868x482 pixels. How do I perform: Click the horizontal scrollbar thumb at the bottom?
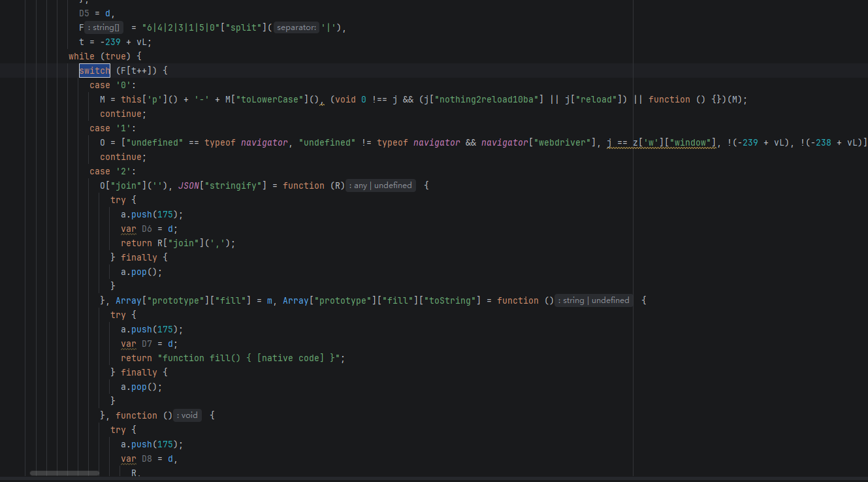point(64,473)
